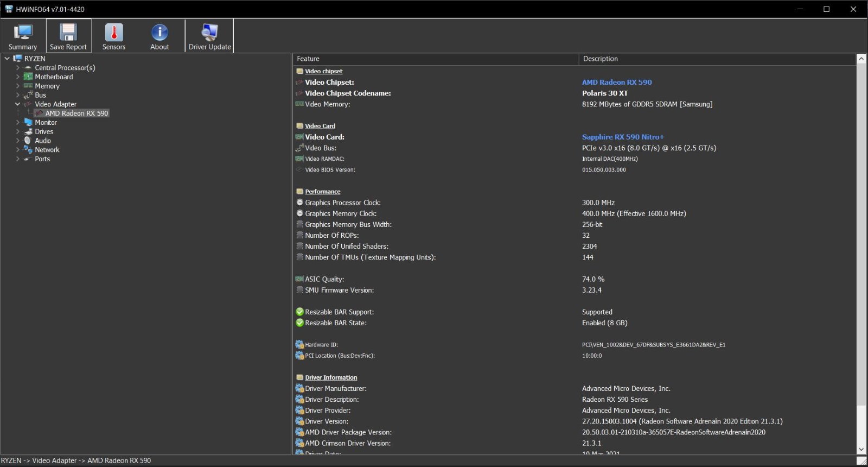The height and width of the screenshot is (467, 868).
Task: Select the Video Memory 8192 MBytes value
Action: 647,104
